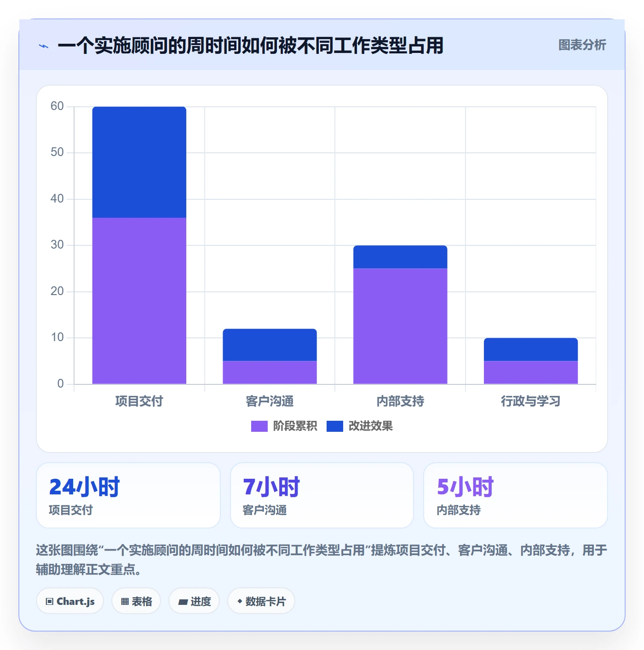Viewport: 644px width, 650px height.
Task: Click the 项目交付 x-axis label
Action: (x=139, y=401)
